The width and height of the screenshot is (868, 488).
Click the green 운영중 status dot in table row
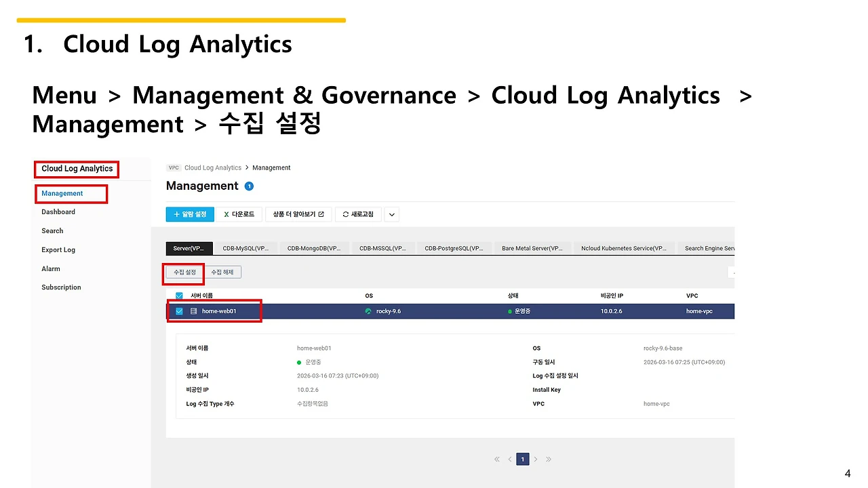(x=510, y=312)
